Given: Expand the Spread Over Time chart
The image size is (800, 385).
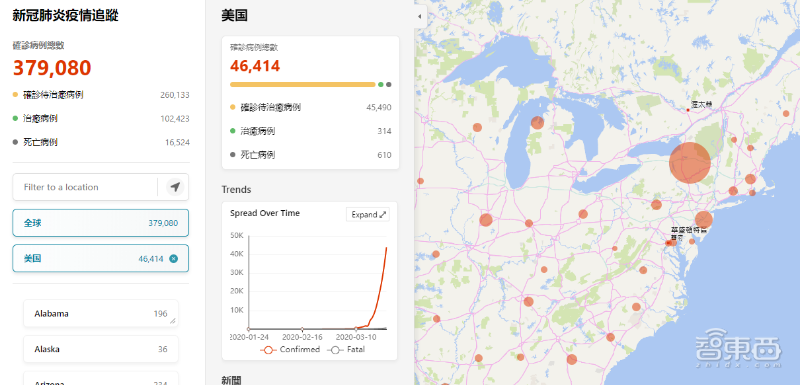Looking at the screenshot, I should pyautogui.click(x=368, y=215).
